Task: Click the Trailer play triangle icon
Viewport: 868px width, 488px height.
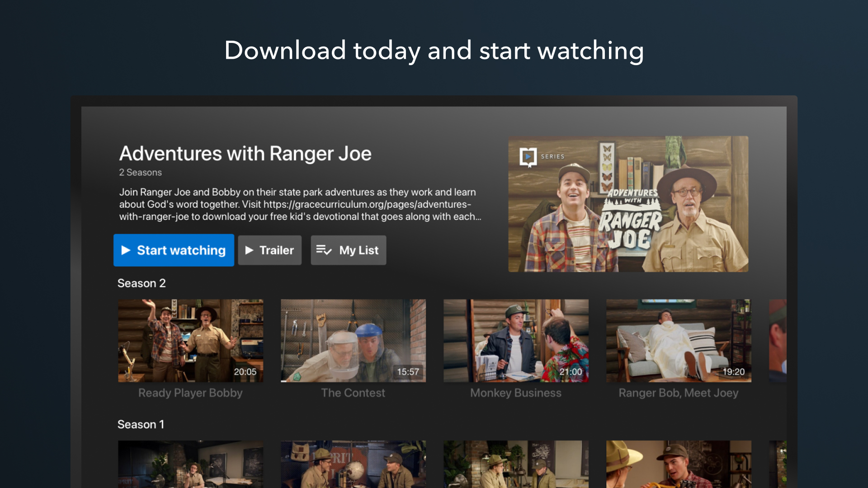Action: [x=249, y=250]
